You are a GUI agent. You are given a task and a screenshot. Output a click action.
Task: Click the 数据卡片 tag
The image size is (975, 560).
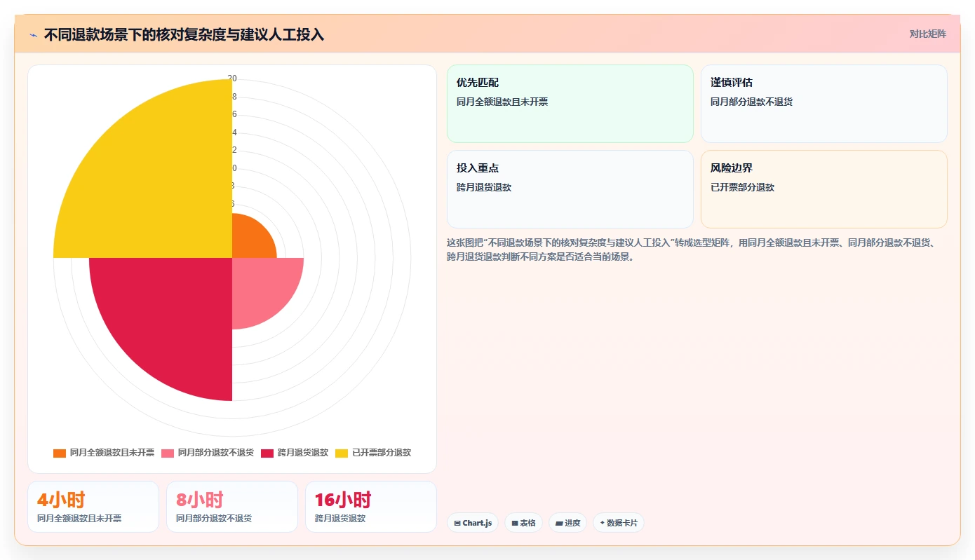coord(618,523)
